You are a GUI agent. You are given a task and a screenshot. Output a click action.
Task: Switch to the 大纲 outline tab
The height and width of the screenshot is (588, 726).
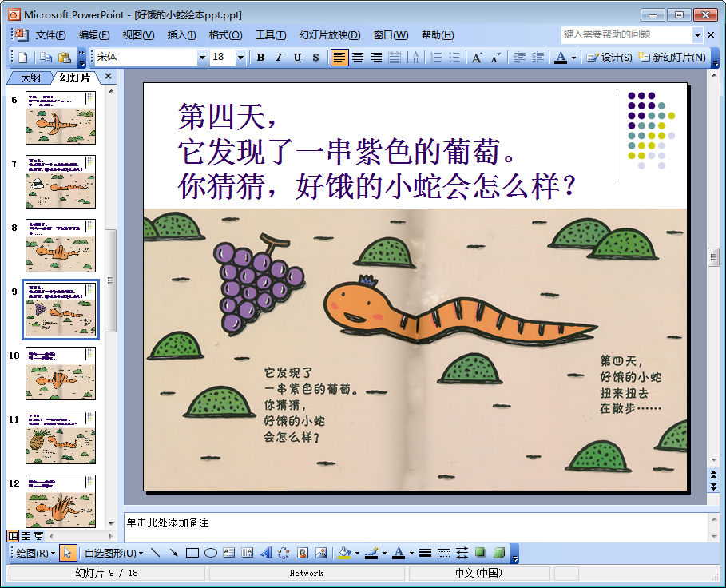30,77
